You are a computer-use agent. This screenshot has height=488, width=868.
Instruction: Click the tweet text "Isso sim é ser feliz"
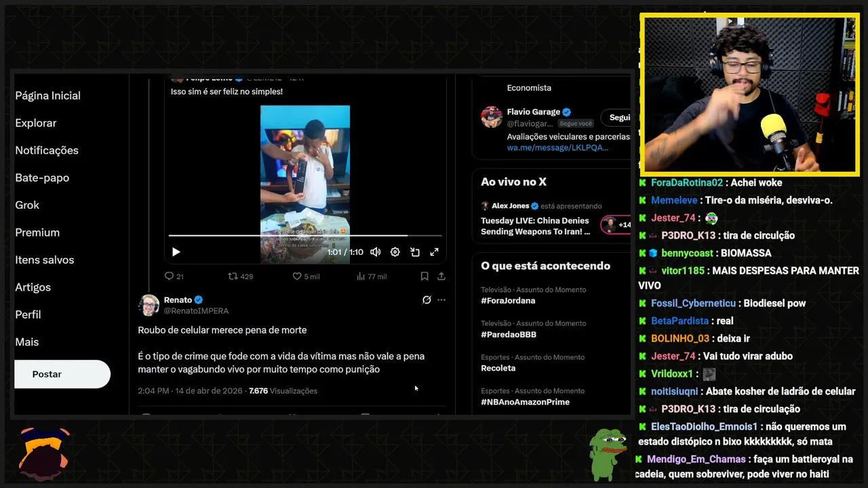(x=226, y=91)
